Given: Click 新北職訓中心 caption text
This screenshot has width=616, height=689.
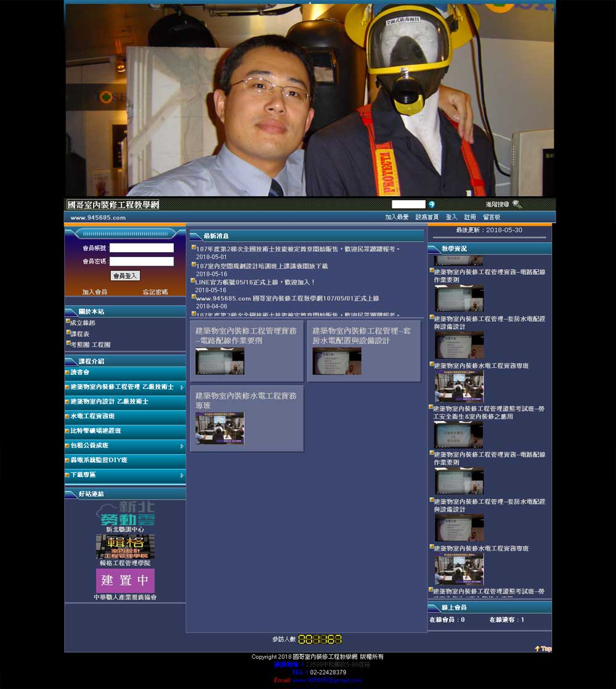Looking at the screenshot, I should point(125,529).
